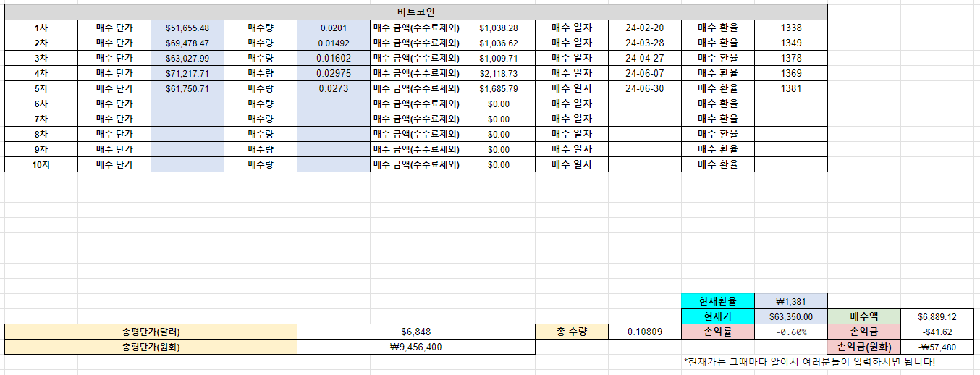Select the 현재환율 label cell
The height and width of the screenshot is (375, 980).
pyautogui.click(x=718, y=301)
